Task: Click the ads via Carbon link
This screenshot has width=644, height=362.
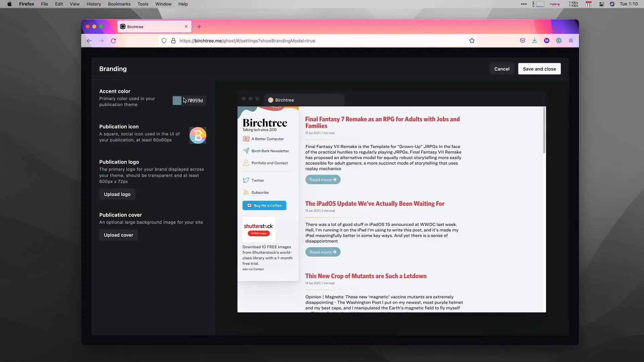Action: [253, 269]
